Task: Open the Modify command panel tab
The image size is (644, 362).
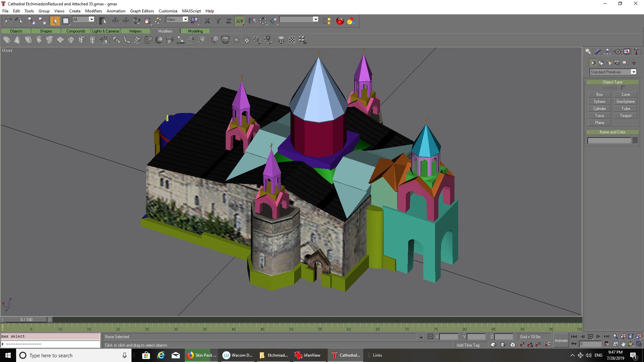Action: pyautogui.click(x=598, y=52)
